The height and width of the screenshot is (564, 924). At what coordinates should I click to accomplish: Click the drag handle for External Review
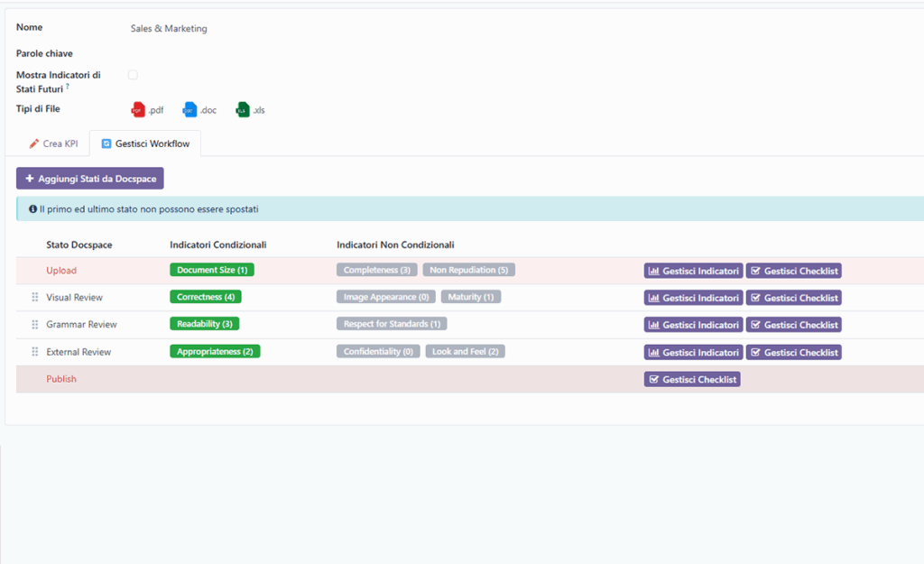[x=35, y=352]
